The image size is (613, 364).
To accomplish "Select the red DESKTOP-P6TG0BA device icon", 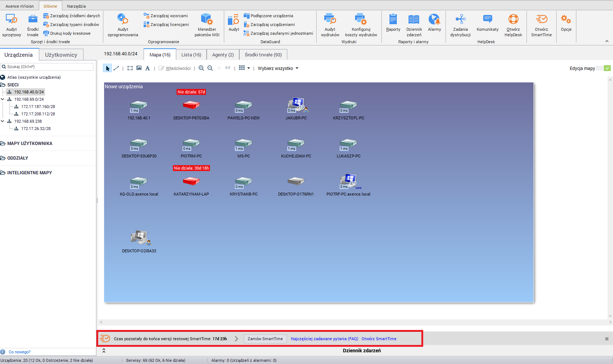I will (x=191, y=105).
